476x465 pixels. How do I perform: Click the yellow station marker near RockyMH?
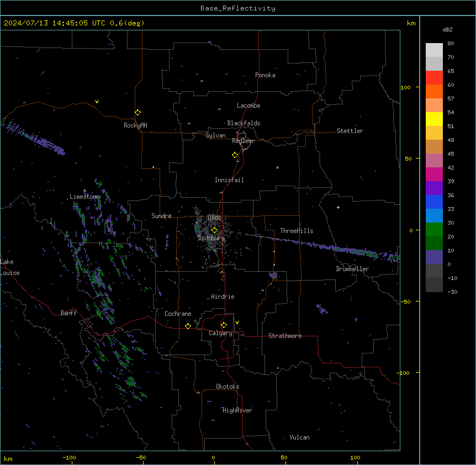[x=137, y=113]
